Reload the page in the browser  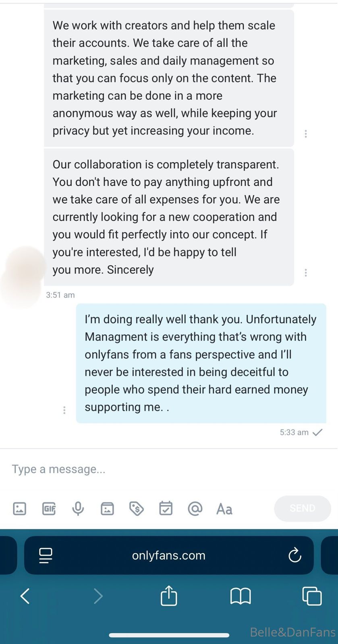(x=295, y=555)
